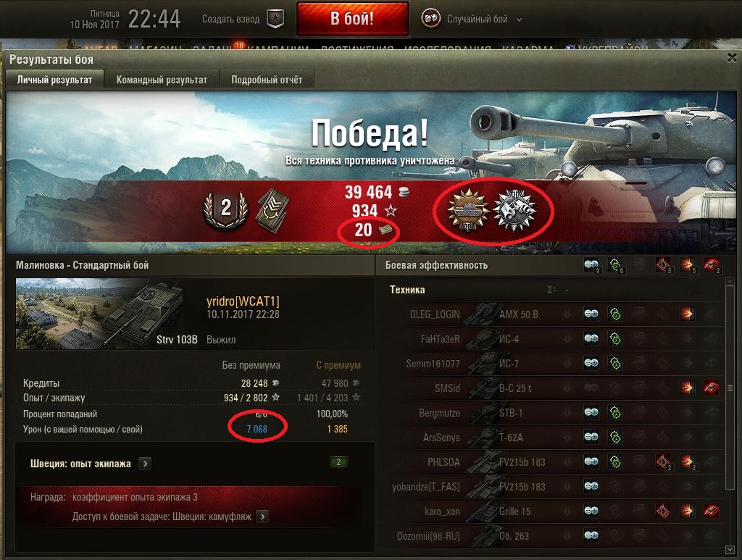Switch to the Подробный отчёт tab
742x560 pixels.
[267, 80]
